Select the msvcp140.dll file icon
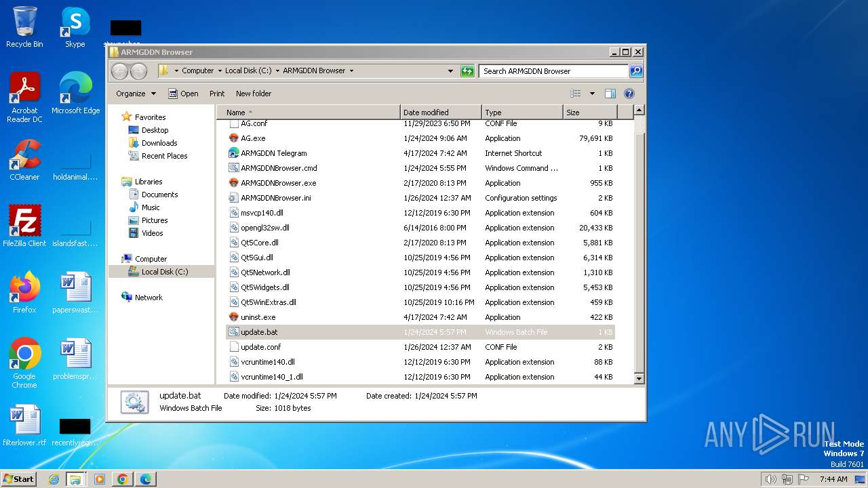The height and width of the screenshot is (488, 868). click(234, 213)
